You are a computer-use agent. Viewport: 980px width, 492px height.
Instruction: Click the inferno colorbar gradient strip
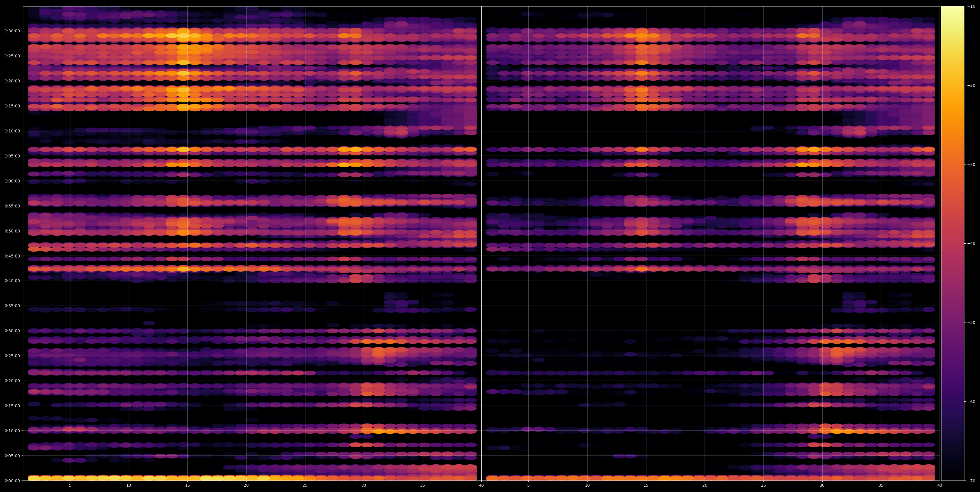click(x=953, y=244)
